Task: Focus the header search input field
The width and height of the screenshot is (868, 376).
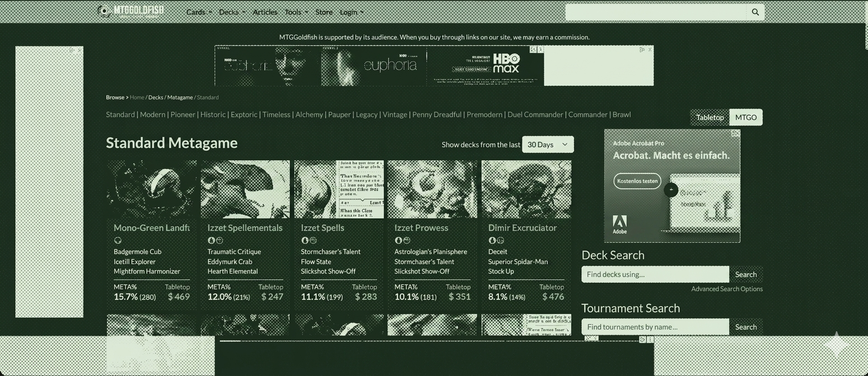Action: (x=656, y=12)
